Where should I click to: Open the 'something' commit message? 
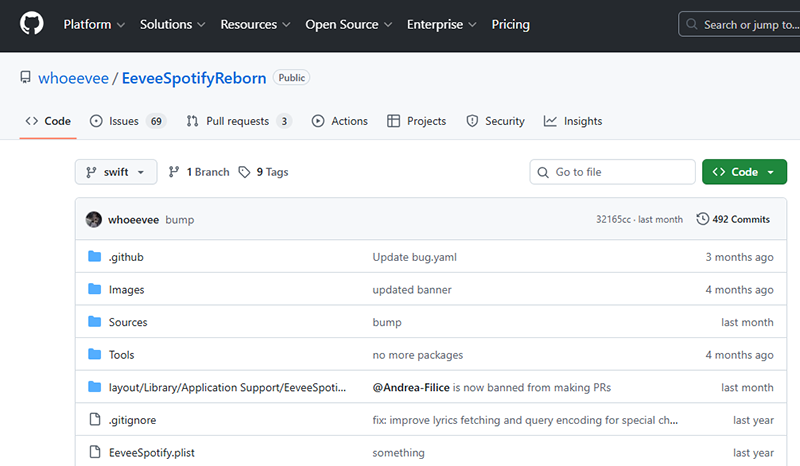tap(398, 453)
